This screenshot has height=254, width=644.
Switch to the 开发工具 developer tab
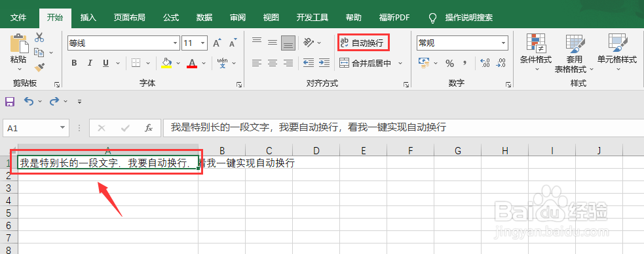(x=312, y=18)
